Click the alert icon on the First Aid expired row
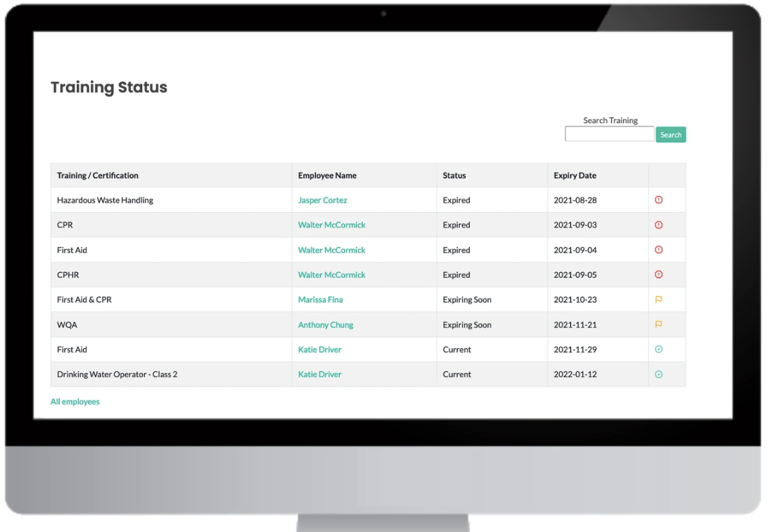The width and height of the screenshot is (770, 532). [x=658, y=250]
